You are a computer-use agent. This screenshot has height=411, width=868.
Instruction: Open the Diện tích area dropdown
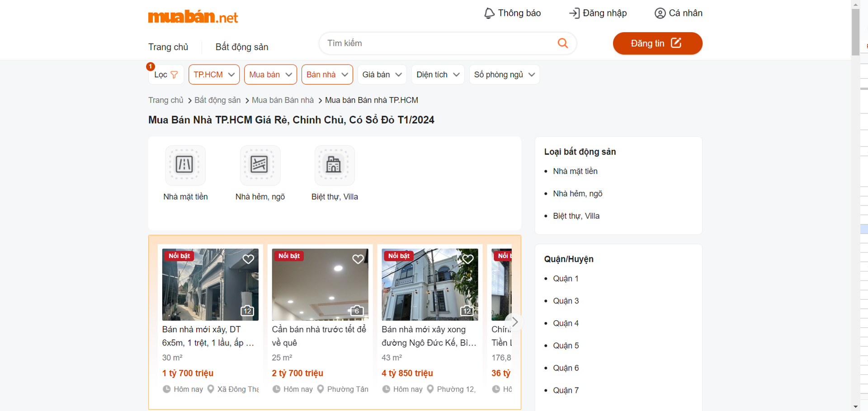point(438,75)
